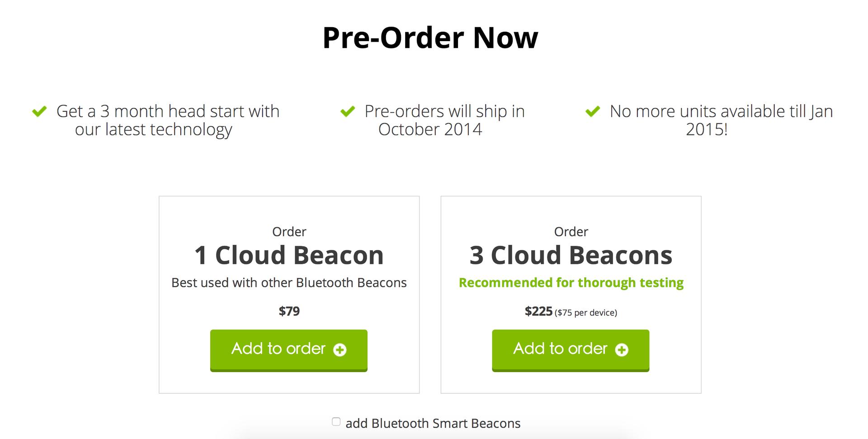Click plus icon on 3 Cloud Beacons button

click(622, 350)
